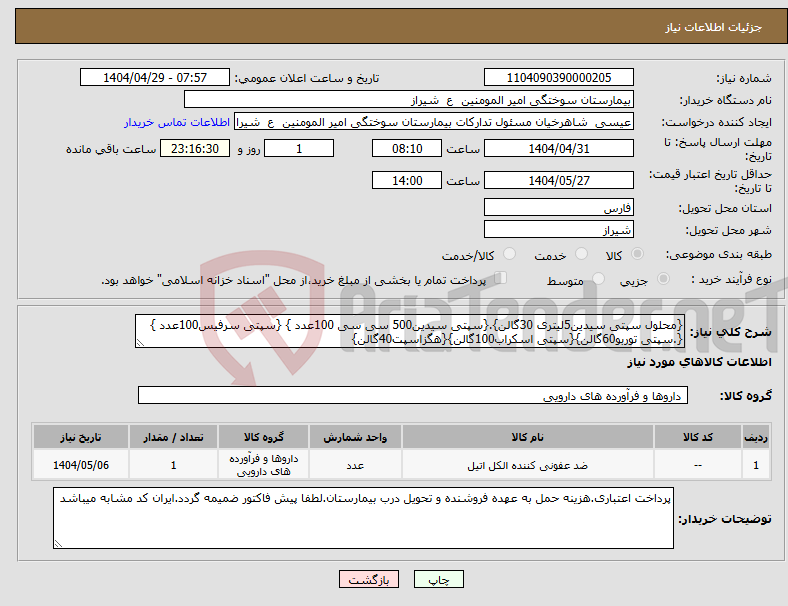Click the date cell 1404/05/06
This screenshot has height=606, width=788.
click(x=81, y=465)
